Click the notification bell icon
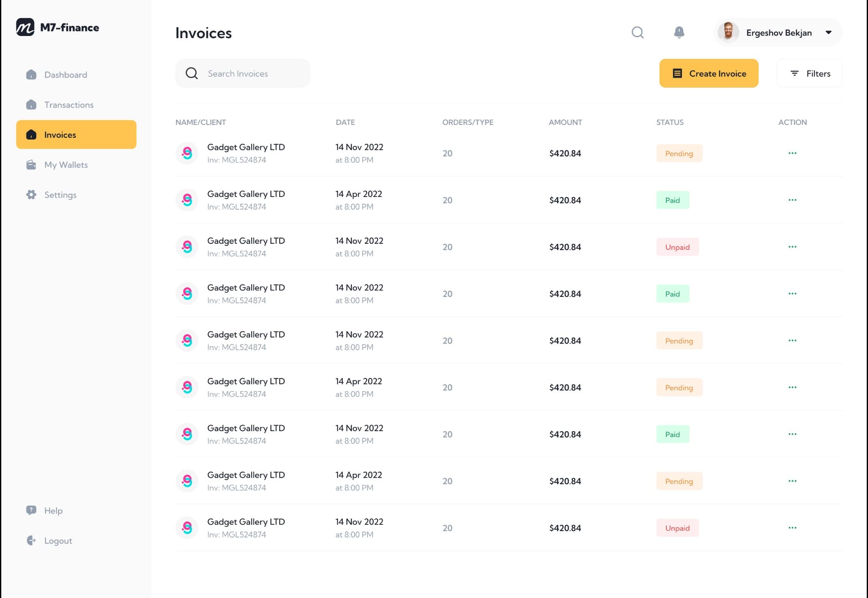Viewport: 868px width, 598px height. coord(679,32)
